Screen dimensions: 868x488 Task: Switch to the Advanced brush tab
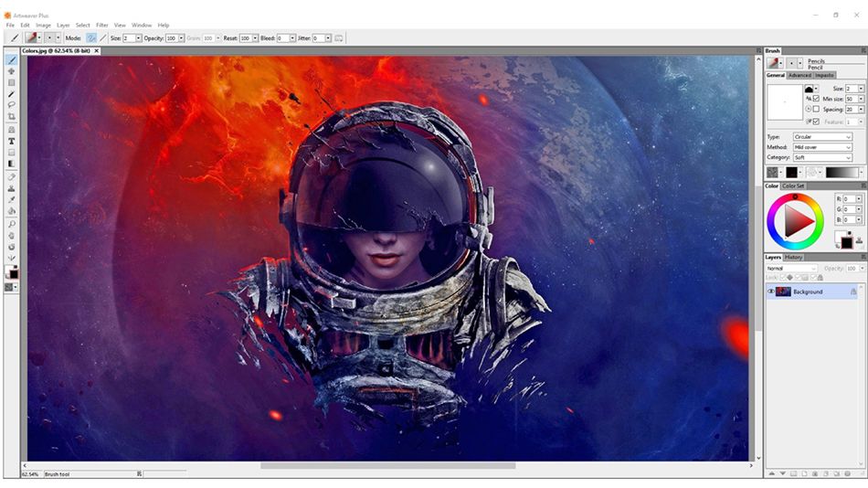(799, 75)
